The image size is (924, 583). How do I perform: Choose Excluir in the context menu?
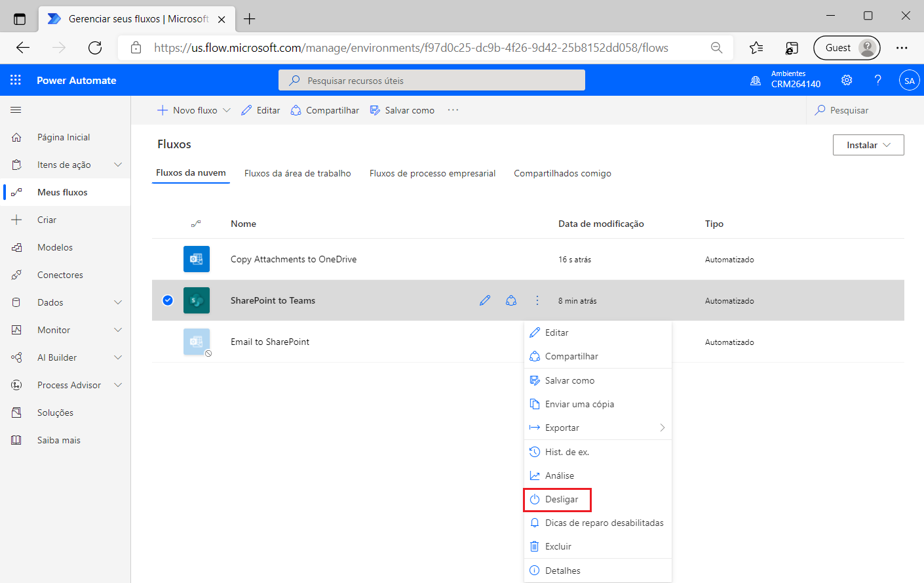(598, 546)
